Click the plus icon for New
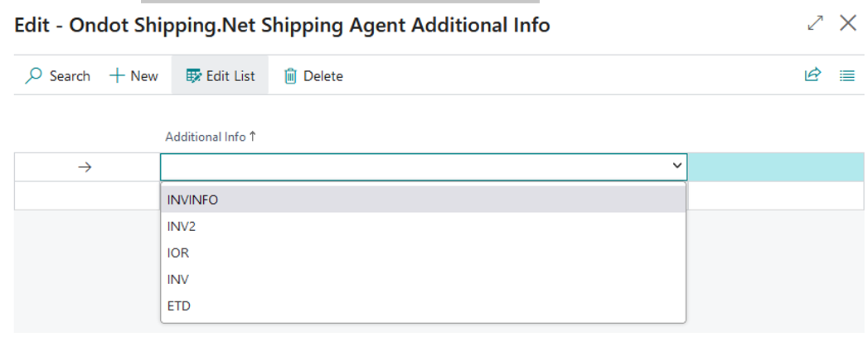The width and height of the screenshot is (868, 337). click(x=117, y=75)
